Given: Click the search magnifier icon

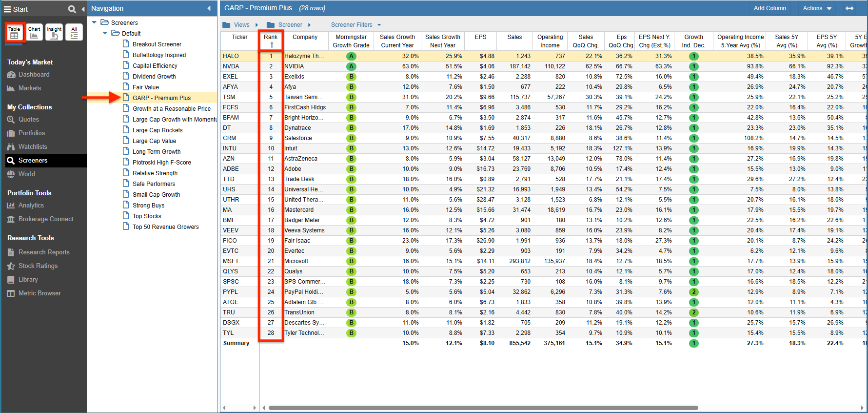Looking at the screenshot, I should 72,9.
